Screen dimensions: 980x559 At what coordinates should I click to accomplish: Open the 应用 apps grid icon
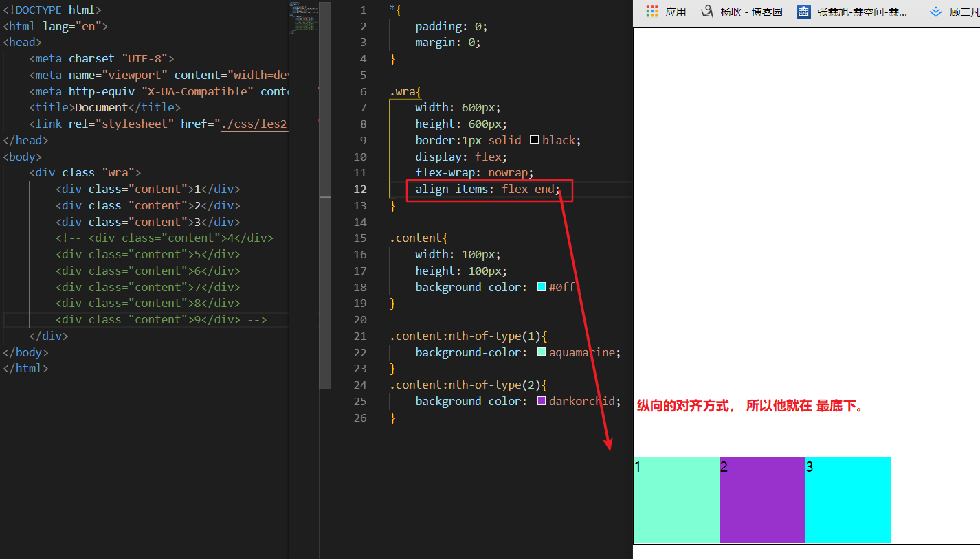tap(652, 12)
